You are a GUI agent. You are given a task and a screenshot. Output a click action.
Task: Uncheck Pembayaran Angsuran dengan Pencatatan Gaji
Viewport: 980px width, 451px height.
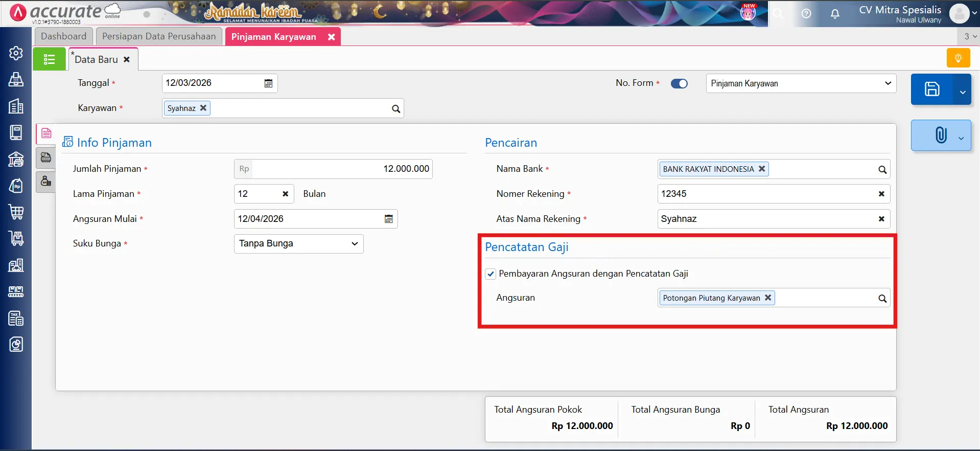pyautogui.click(x=491, y=274)
